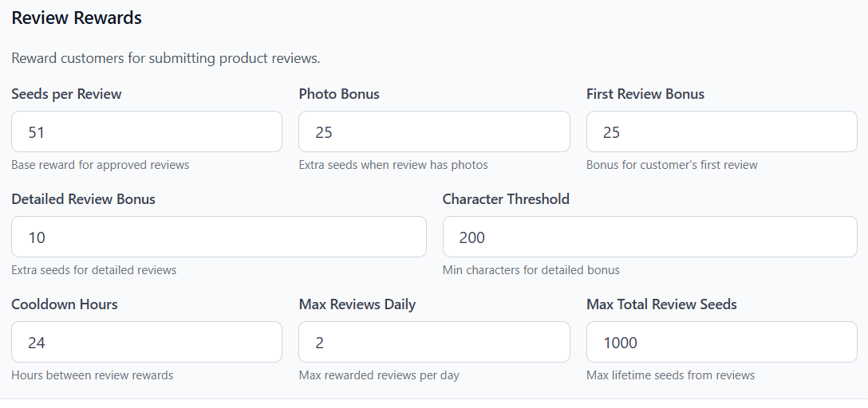The width and height of the screenshot is (868, 408).
Task: Click the "Character Threshold" label
Action: pos(506,199)
